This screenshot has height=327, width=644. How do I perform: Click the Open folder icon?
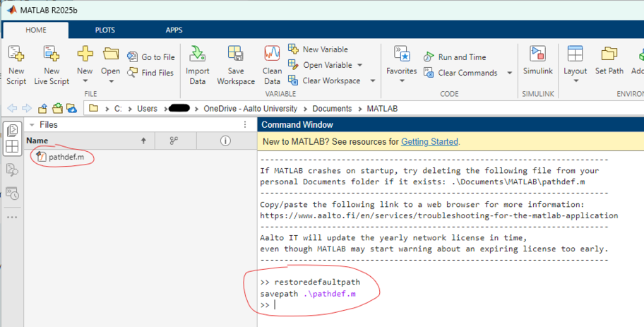[x=111, y=54]
